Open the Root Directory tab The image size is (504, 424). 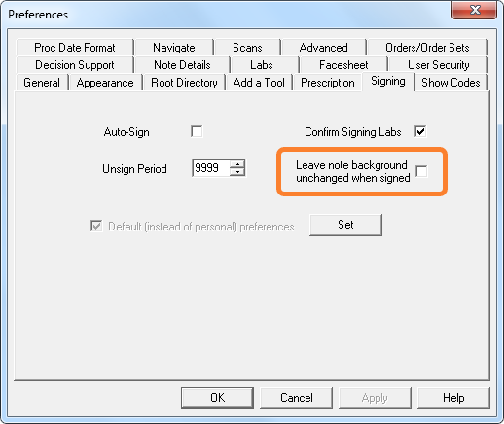(184, 83)
